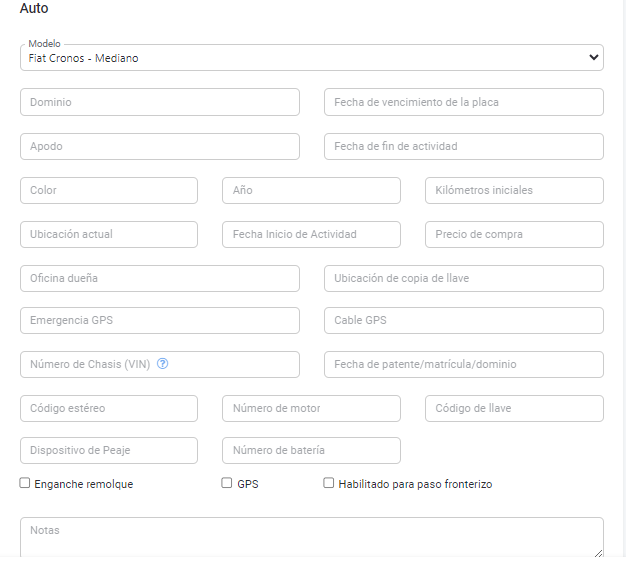The width and height of the screenshot is (626, 562).
Task: Click the Color input field
Action: (108, 190)
